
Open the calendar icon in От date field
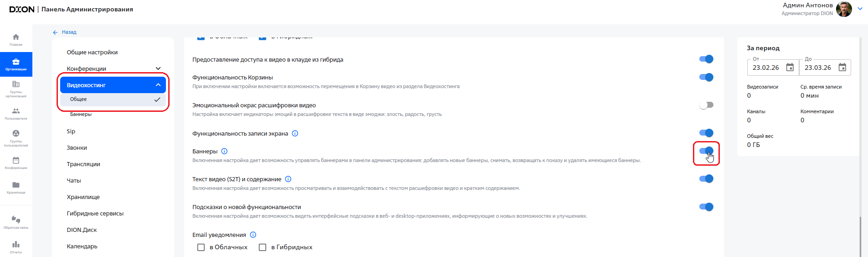point(790,68)
